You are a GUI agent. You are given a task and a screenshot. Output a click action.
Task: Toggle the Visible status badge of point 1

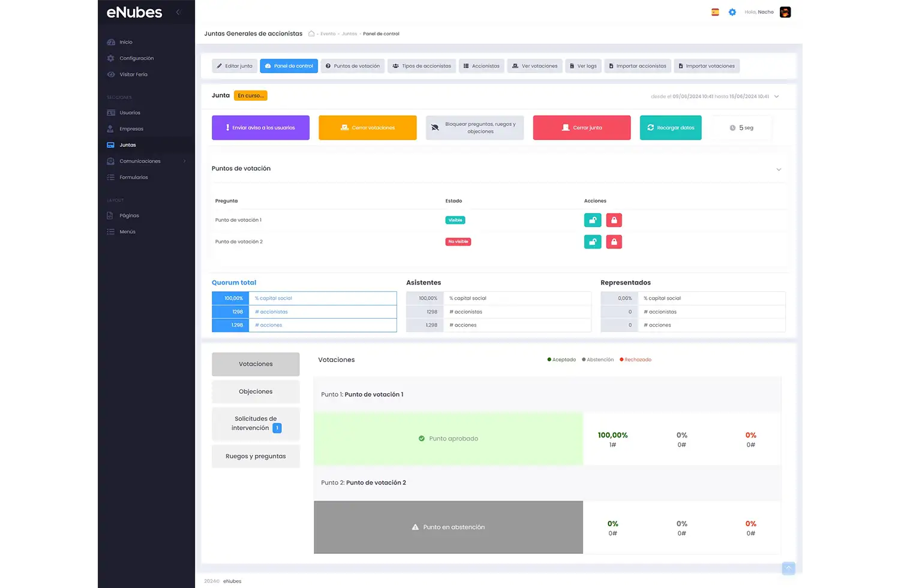click(455, 221)
